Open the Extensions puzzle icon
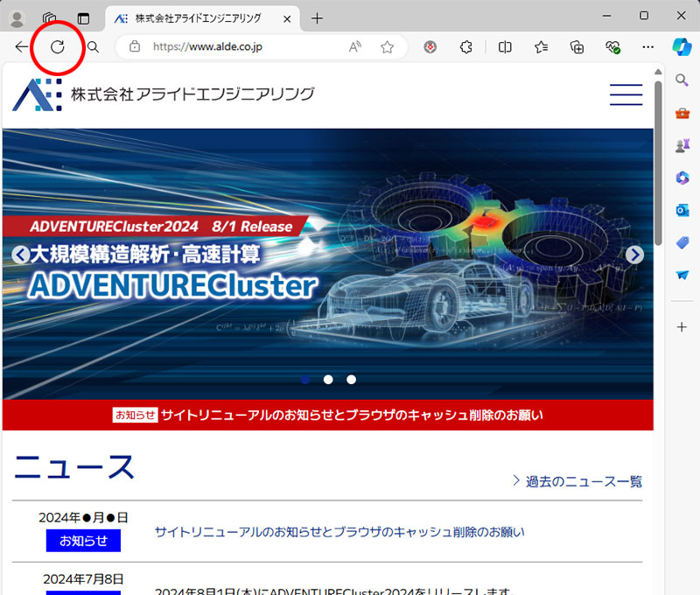Image resolution: width=700 pixels, height=595 pixels. 466,47
